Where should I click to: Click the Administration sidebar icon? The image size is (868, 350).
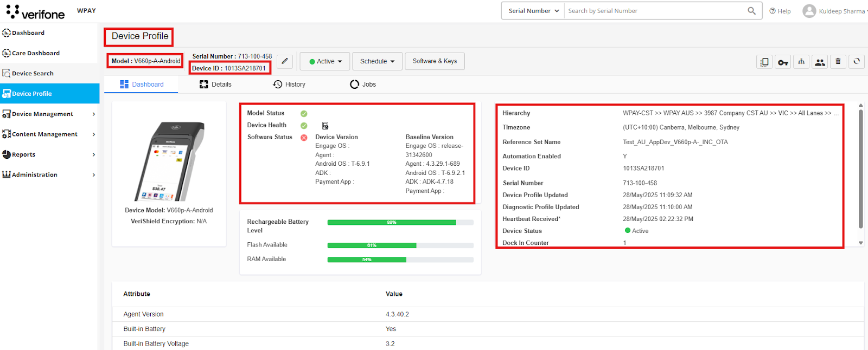[6, 174]
